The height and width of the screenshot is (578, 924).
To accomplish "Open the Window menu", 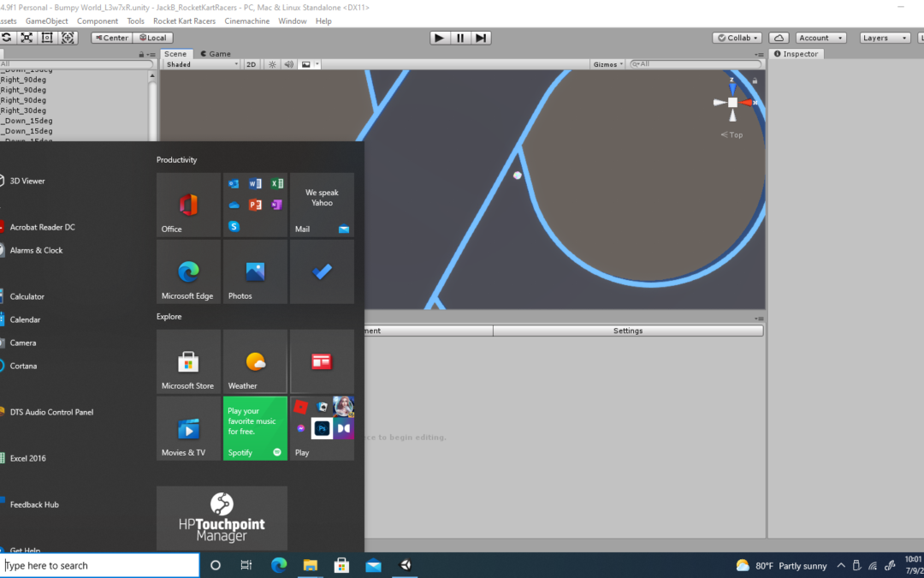I will click(293, 21).
